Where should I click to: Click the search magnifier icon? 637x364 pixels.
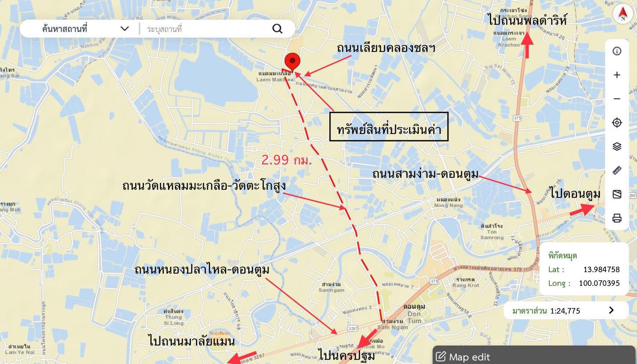tap(277, 29)
